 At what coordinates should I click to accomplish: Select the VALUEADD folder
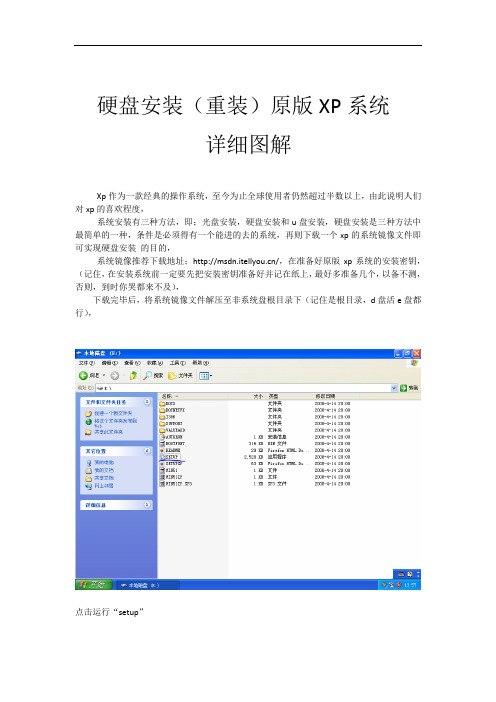pyautogui.click(x=172, y=430)
